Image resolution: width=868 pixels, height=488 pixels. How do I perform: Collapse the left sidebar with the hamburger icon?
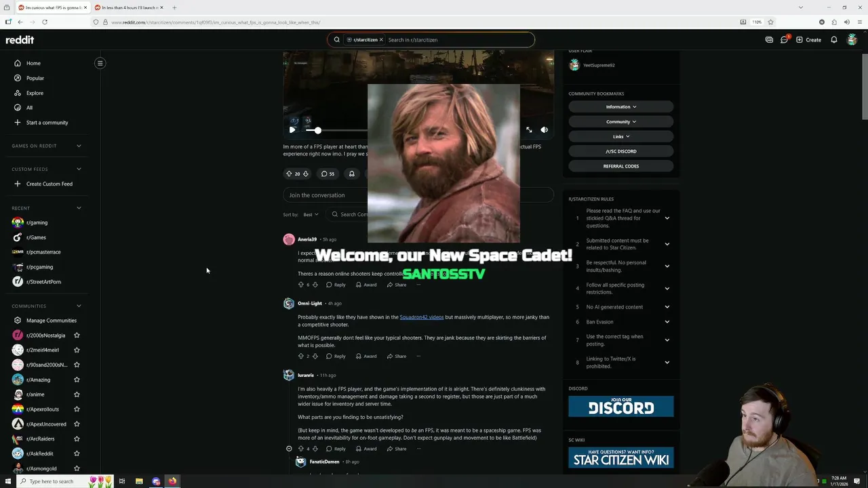pyautogui.click(x=100, y=63)
